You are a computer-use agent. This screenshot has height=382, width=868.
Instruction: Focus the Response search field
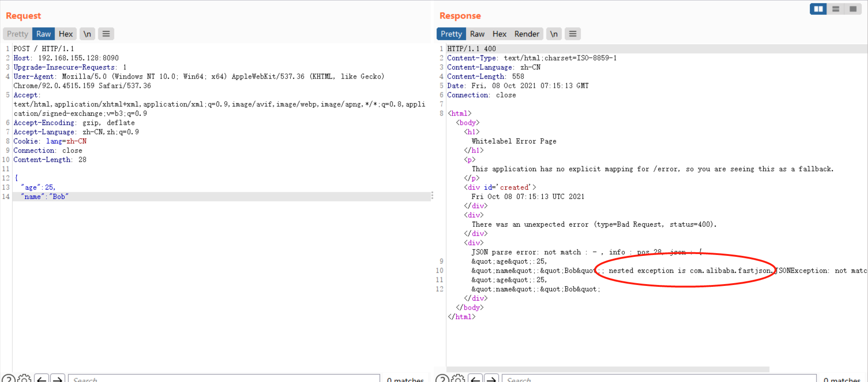tap(659, 379)
